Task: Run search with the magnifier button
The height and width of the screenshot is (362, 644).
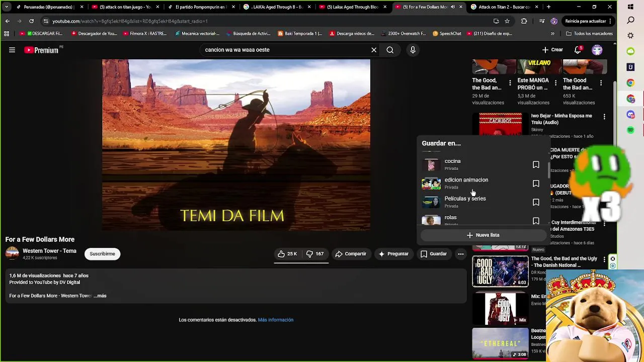Action: point(390,50)
